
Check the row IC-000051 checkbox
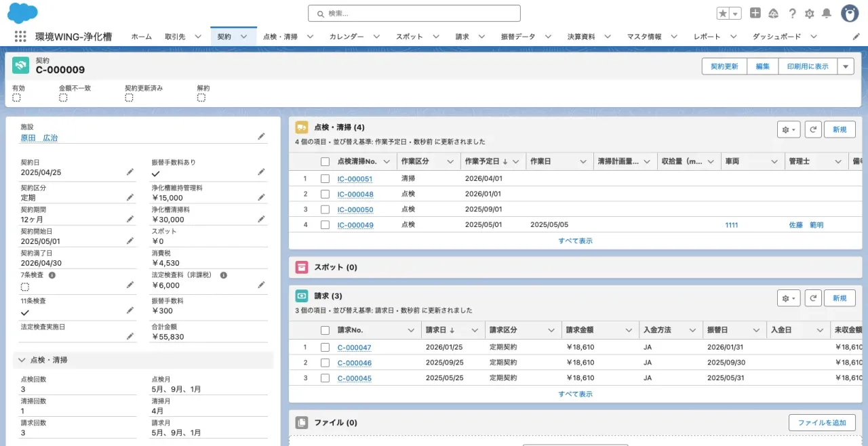coord(325,179)
